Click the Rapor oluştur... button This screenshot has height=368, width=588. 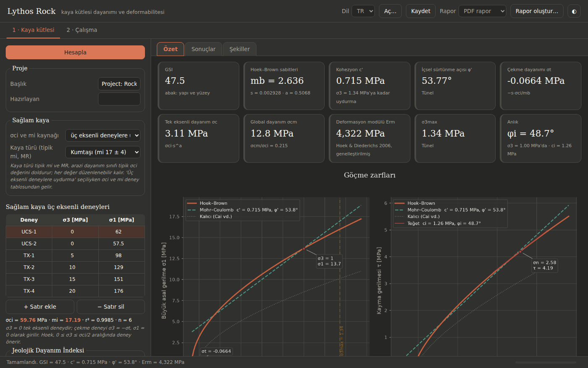pyautogui.click(x=537, y=11)
